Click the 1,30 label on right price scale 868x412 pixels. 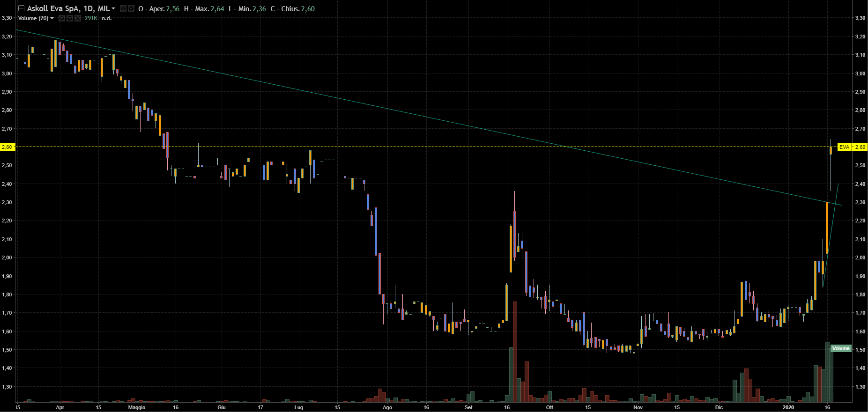pos(860,387)
